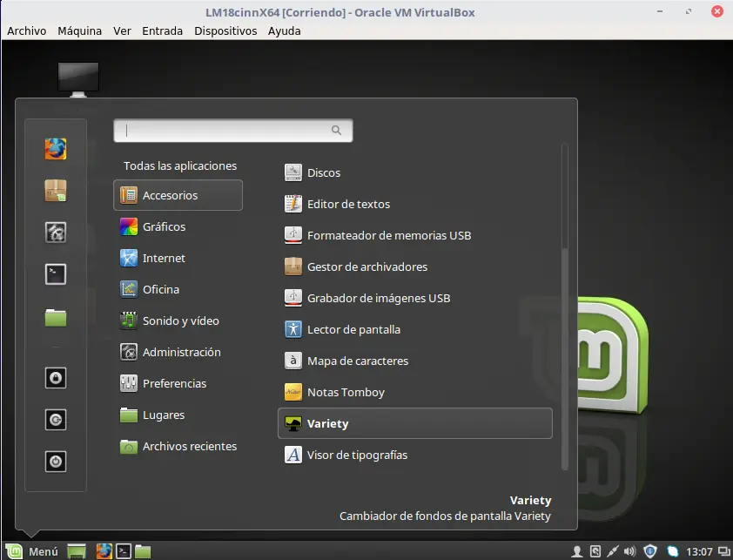Open System Settings from the menu sidebar
Viewport: 733px width, 560px height.
(56, 232)
